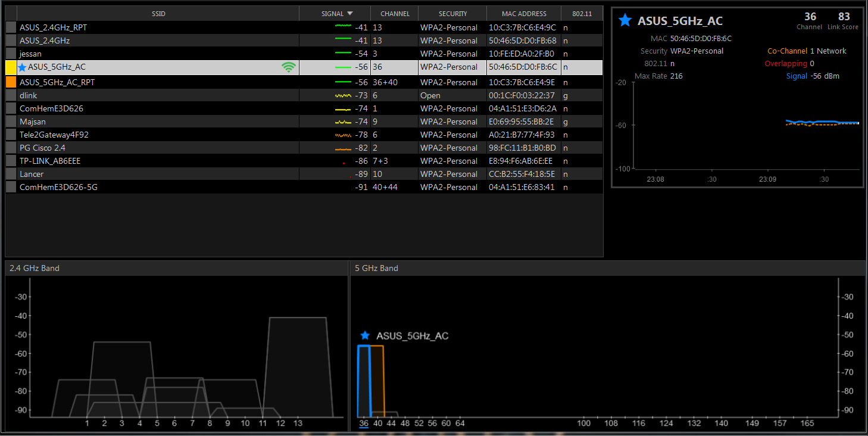Click the signal sparkline in the PG Cisco 2.4 row
Screen dimensions: 868x436
(344, 148)
